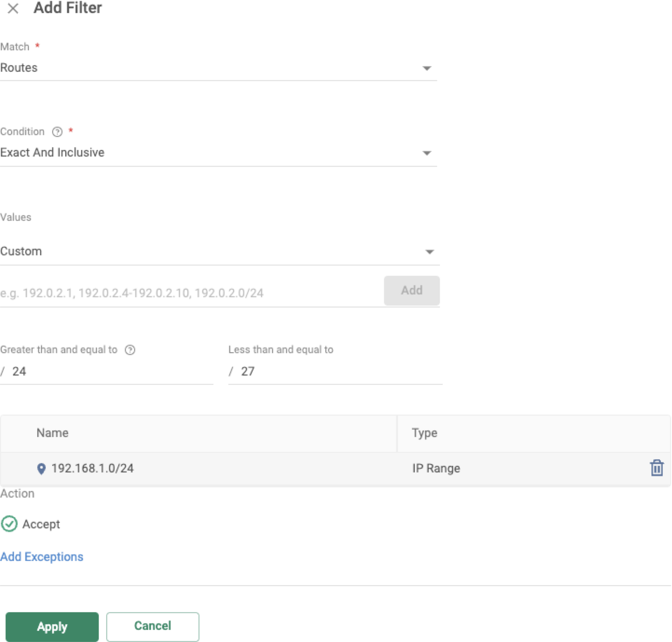The width and height of the screenshot is (672, 642).
Task: Click the green Accept checkmark icon
Action: [x=9, y=524]
